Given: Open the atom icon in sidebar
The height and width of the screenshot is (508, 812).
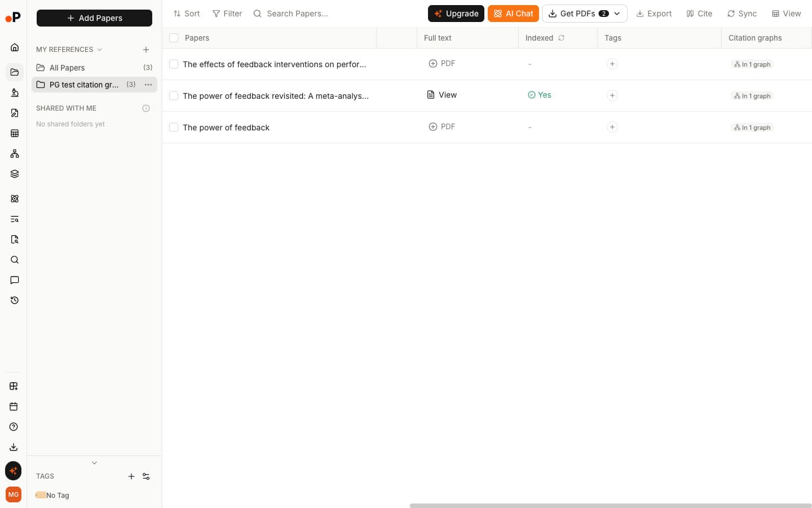Looking at the screenshot, I should [x=15, y=199].
